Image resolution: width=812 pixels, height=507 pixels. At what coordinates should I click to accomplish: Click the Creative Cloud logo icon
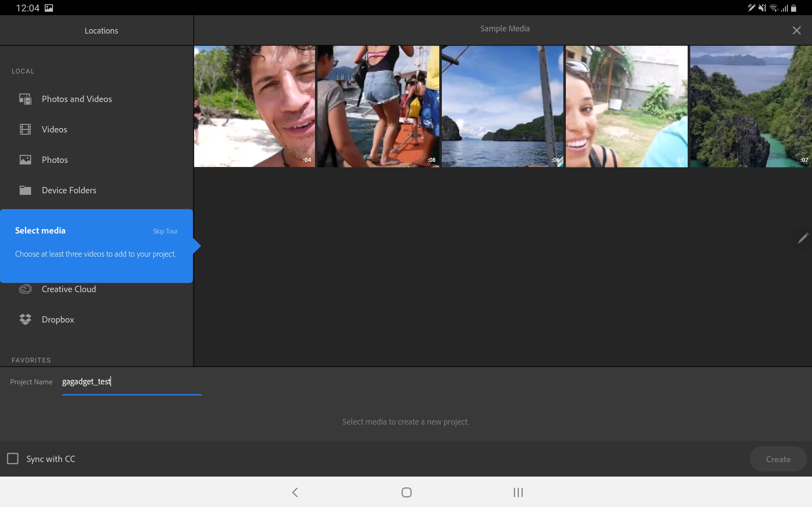pyautogui.click(x=25, y=289)
